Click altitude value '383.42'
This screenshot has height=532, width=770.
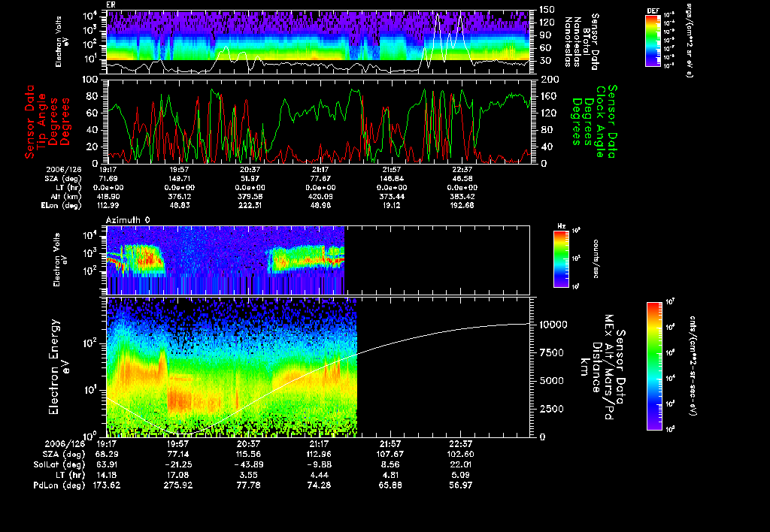coord(462,196)
